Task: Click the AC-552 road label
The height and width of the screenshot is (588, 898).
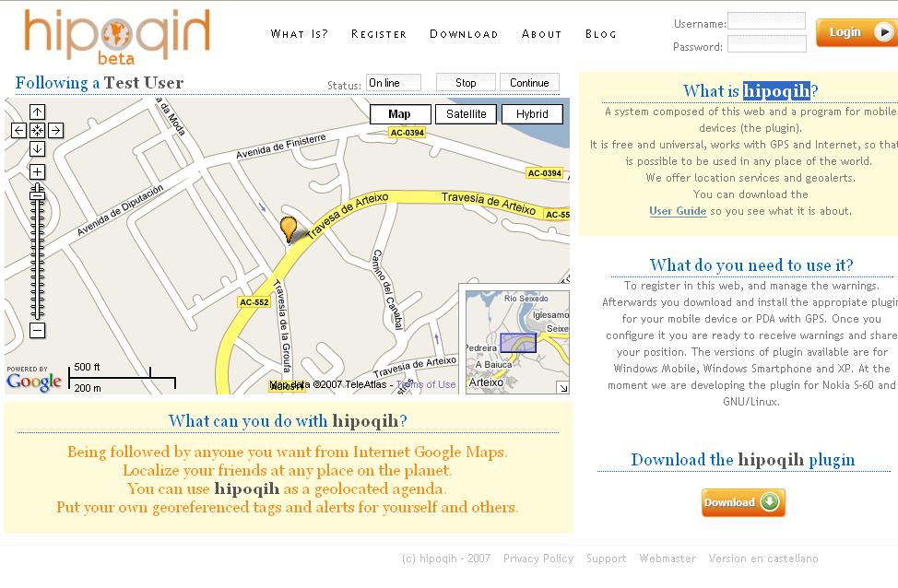Action: (x=254, y=301)
